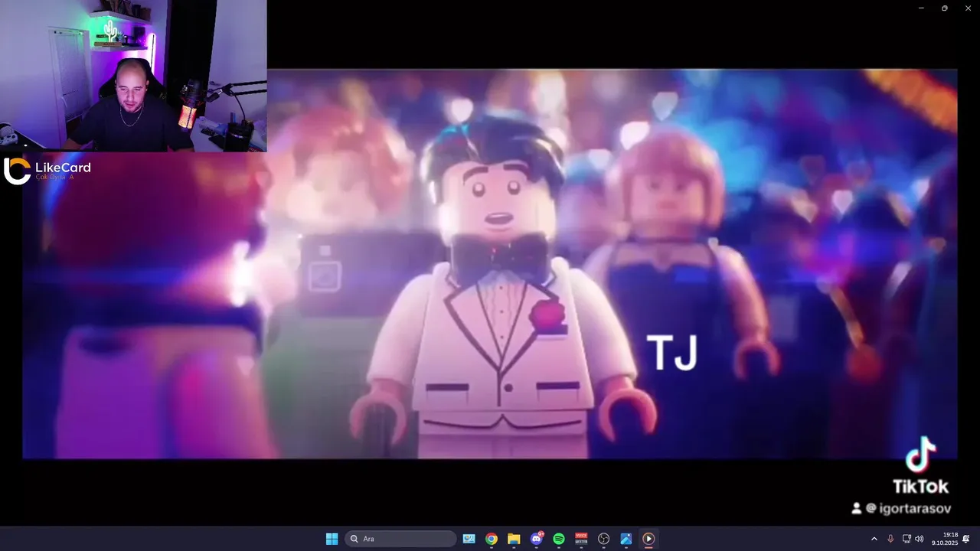Open the network tray icon
The width and height of the screenshot is (980, 551).
[x=906, y=539]
